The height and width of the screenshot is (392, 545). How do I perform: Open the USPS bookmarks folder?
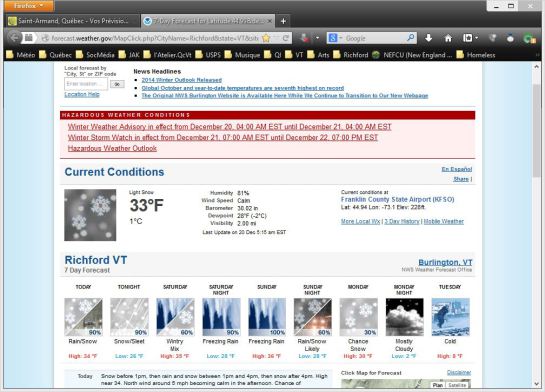[208, 55]
